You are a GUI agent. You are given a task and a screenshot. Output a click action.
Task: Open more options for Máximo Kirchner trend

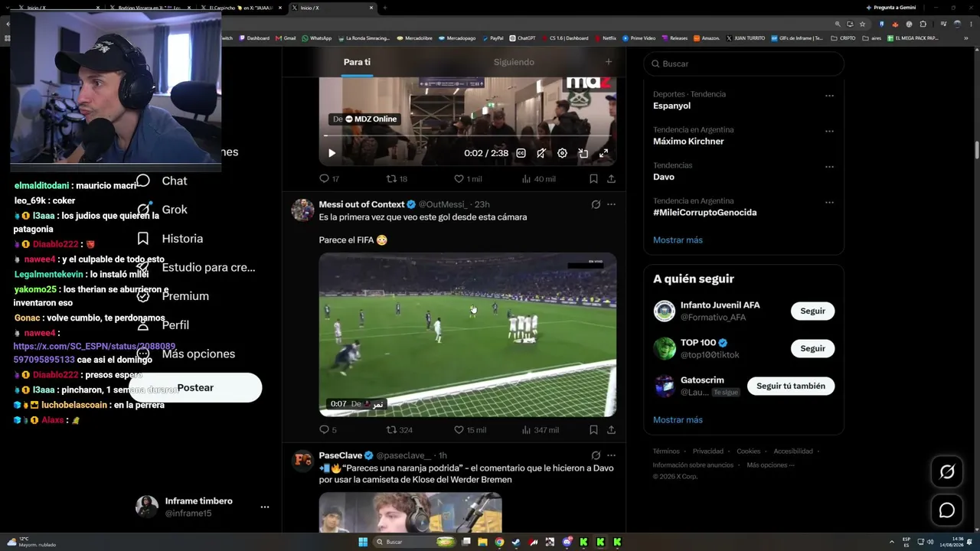[x=829, y=132]
